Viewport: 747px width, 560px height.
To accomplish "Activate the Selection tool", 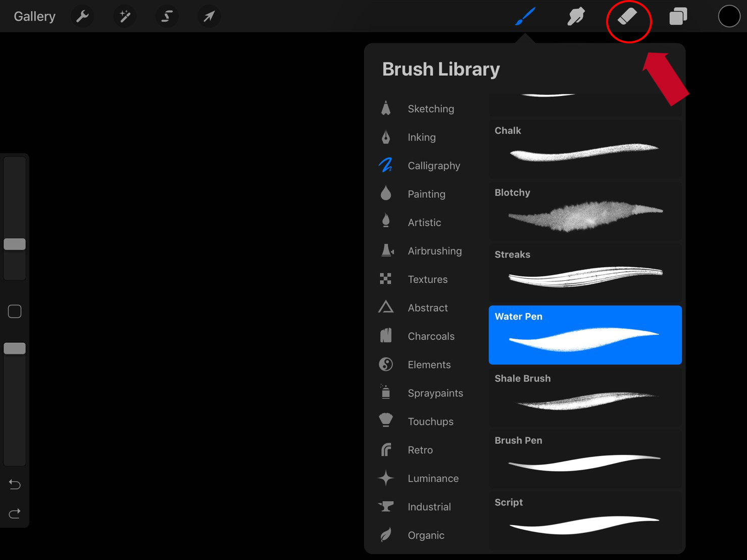I will click(167, 17).
